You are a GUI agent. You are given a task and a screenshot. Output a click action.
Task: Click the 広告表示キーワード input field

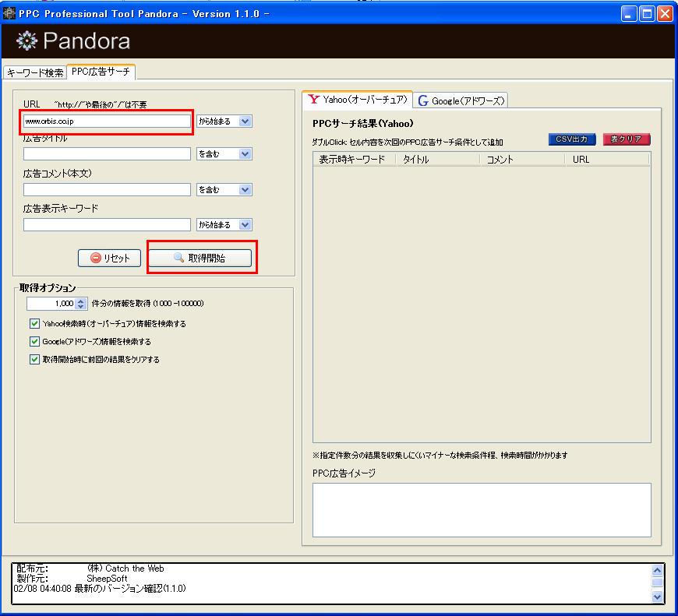(x=107, y=224)
